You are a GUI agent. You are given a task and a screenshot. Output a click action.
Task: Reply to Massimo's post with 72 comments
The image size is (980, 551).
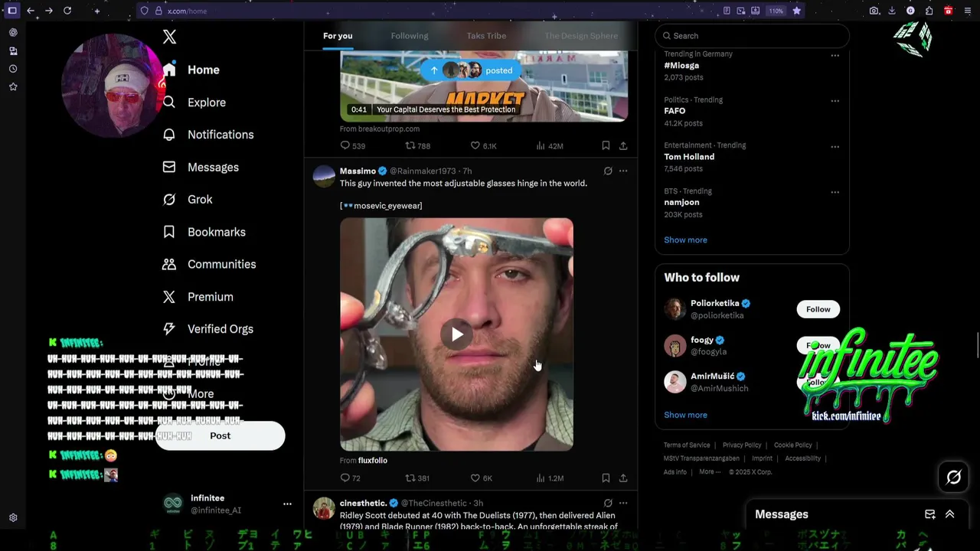coord(351,478)
